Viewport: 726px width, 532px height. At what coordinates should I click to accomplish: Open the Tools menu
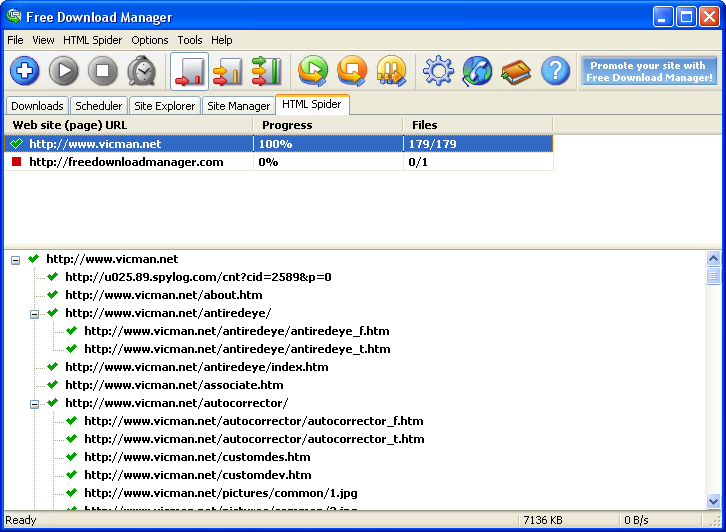point(190,40)
